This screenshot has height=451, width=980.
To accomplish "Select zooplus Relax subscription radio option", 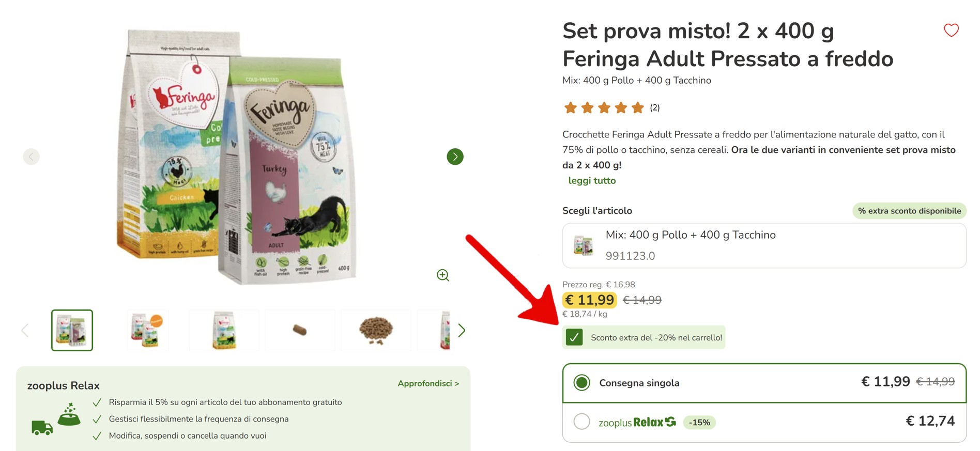I will coord(582,422).
